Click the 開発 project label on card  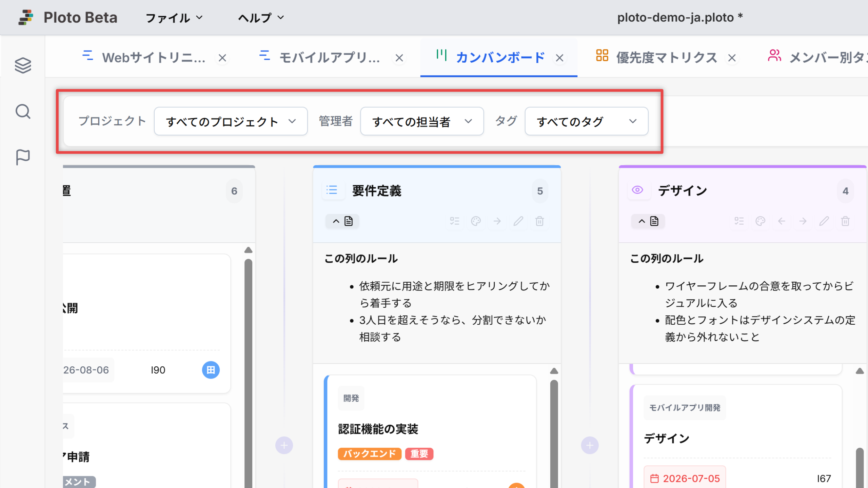[x=351, y=398]
